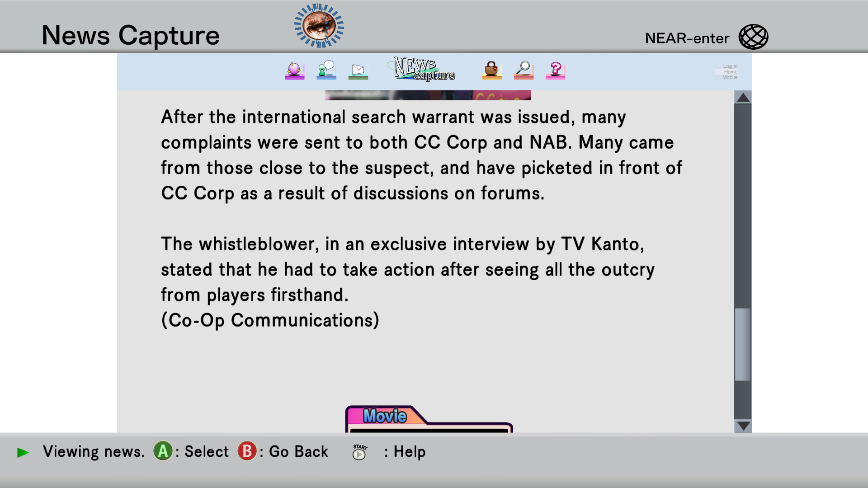Viewport: 868px width, 488px height.
Task: Go to the Home link
Action: [731, 72]
